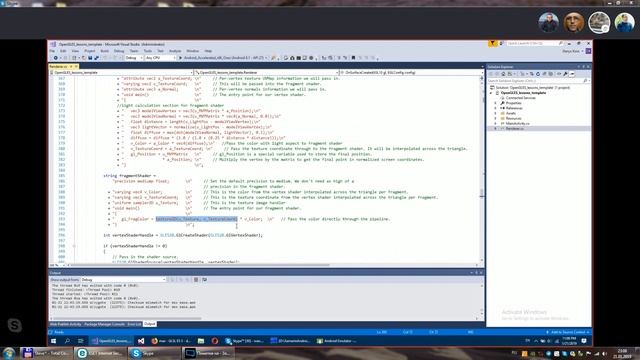The height and width of the screenshot is (360, 640).
Task: Open the Help menu
Action: 208,51
